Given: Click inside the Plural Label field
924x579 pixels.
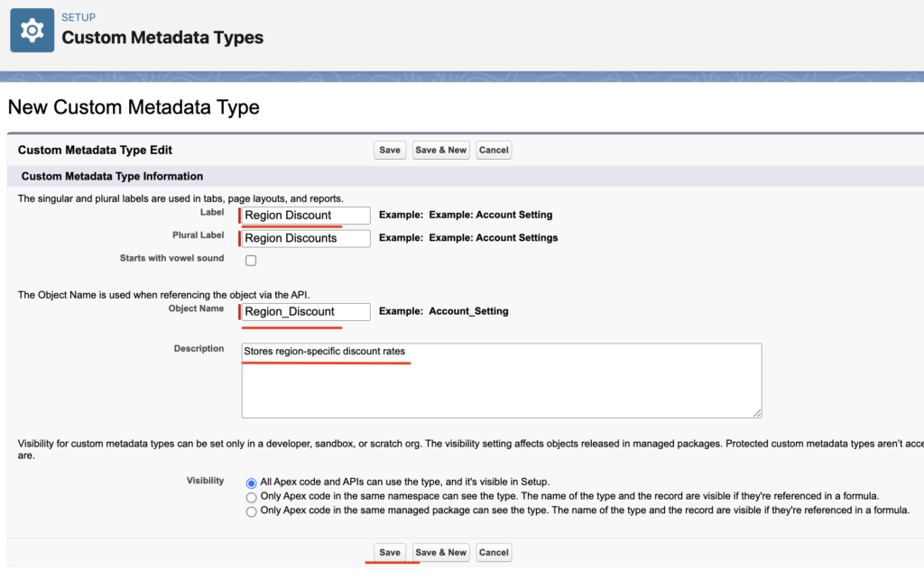Looking at the screenshot, I should coord(304,238).
